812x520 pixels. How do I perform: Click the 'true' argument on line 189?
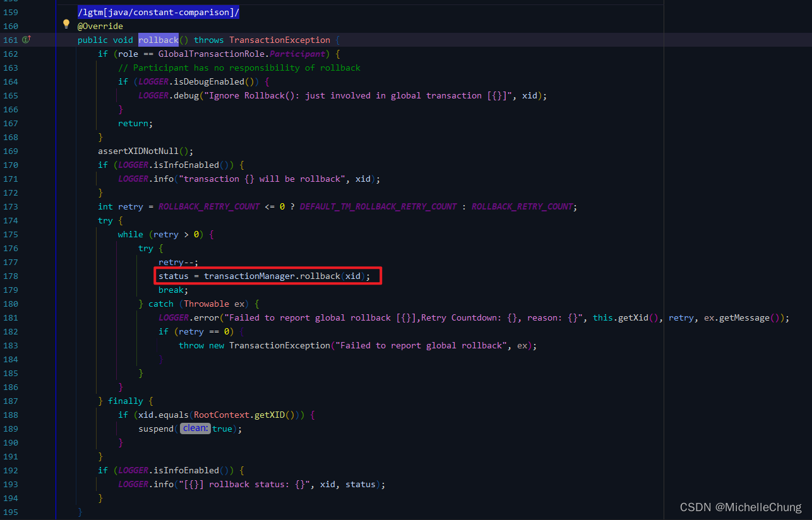pyautogui.click(x=222, y=428)
